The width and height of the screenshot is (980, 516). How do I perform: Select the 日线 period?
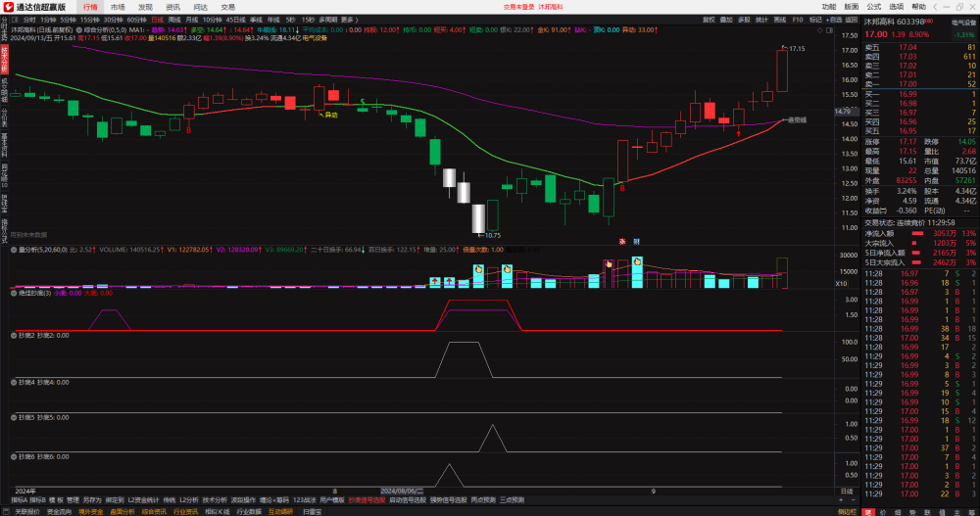[158, 20]
